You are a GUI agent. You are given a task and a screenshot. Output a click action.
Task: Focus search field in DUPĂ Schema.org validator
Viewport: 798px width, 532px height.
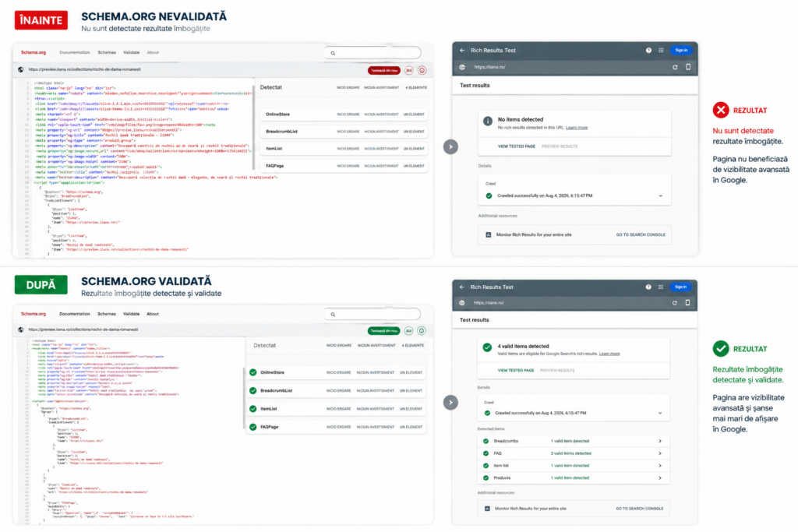click(373, 315)
